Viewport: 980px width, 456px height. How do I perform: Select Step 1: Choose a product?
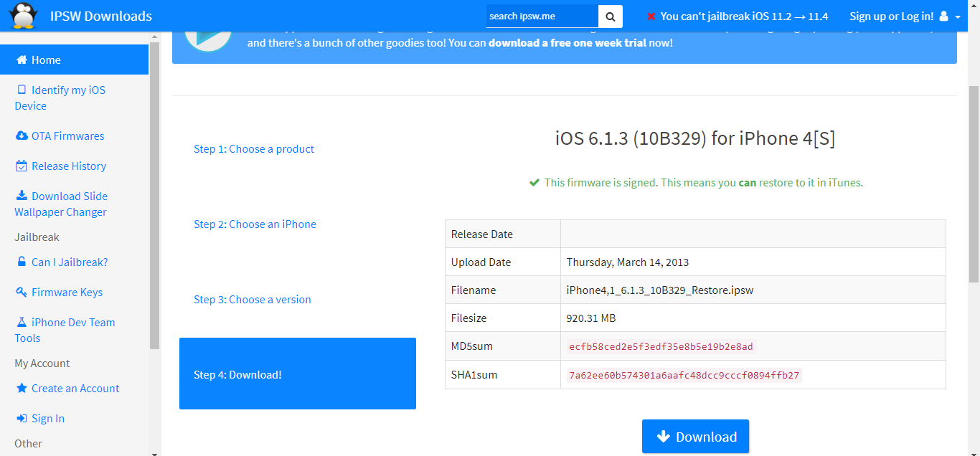pyautogui.click(x=254, y=149)
